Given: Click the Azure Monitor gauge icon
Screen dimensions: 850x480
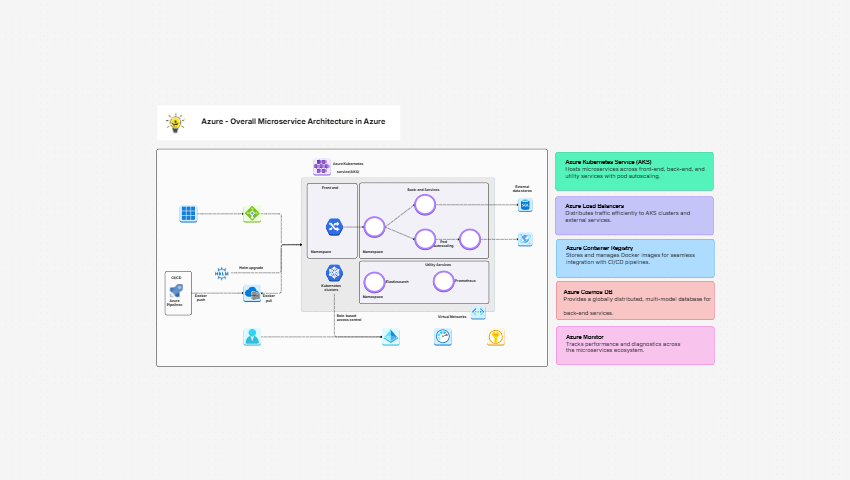Looking at the screenshot, I should pos(443,338).
